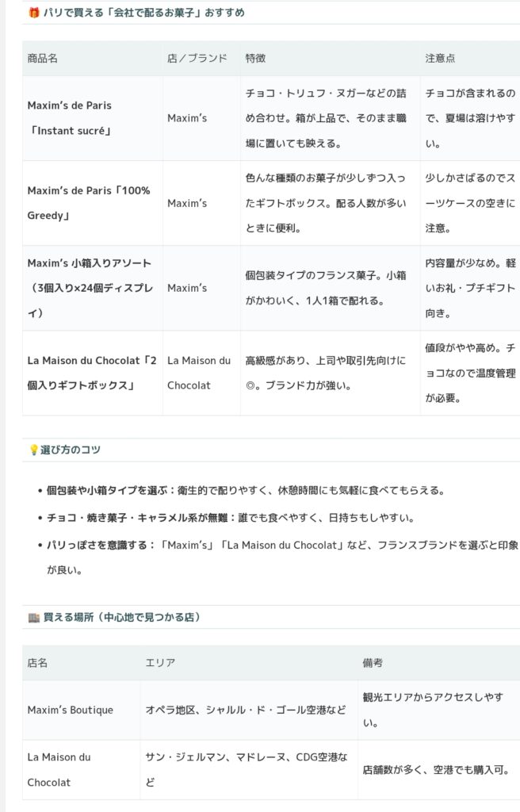Screen dimensions: 520x812
Task: Click the エリア column header
Action: point(160,663)
